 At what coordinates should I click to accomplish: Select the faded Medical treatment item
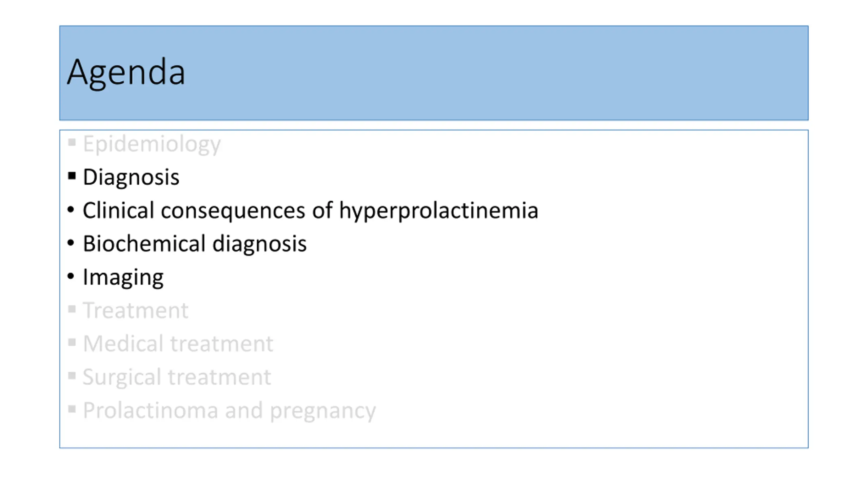pyautogui.click(x=178, y=343)
